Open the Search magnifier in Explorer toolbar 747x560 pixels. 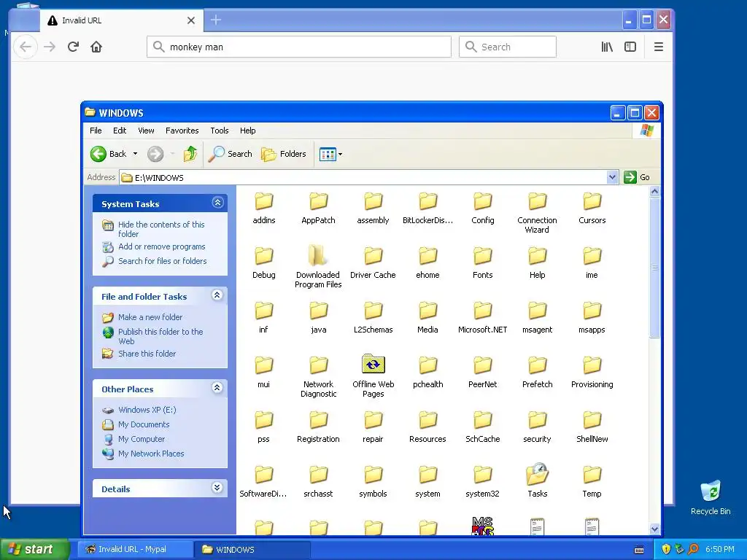(230, 154)
